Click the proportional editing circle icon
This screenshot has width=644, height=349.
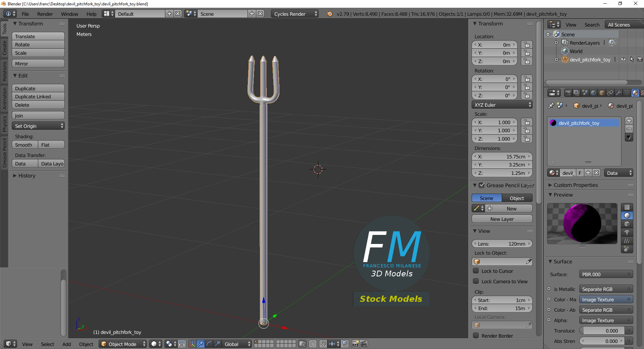[x=313, y=344]
